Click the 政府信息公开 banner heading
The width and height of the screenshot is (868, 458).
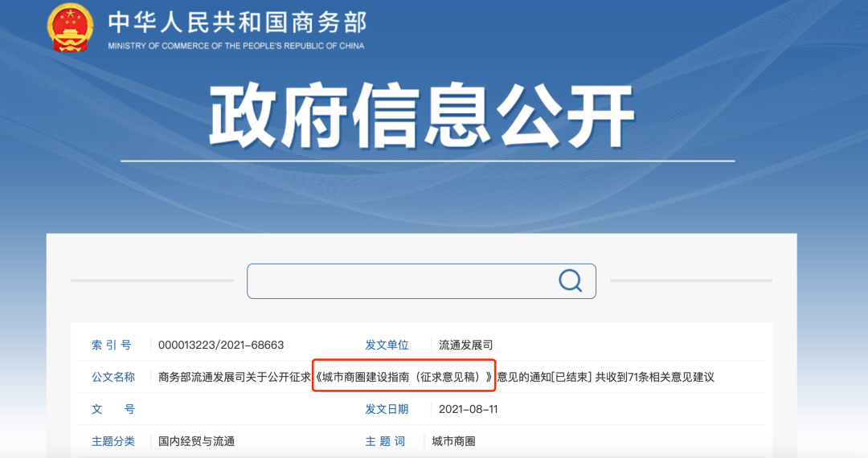(x=422, y=116)
